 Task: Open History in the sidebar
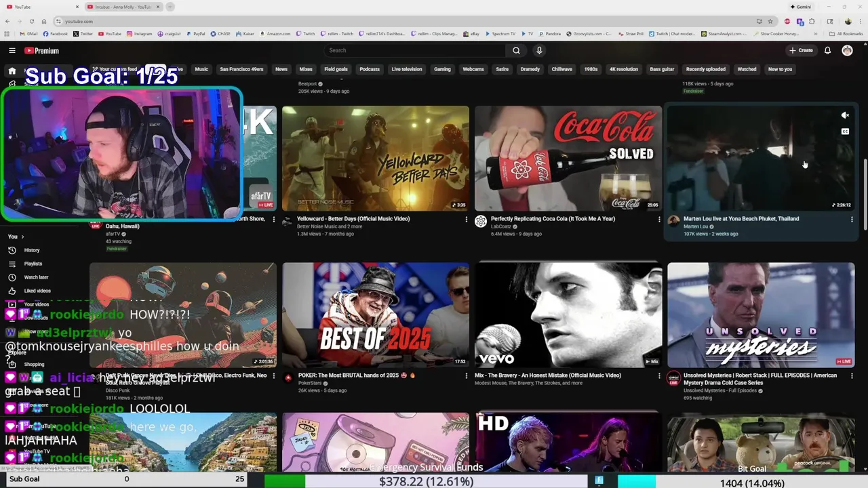tap(33, 250)
